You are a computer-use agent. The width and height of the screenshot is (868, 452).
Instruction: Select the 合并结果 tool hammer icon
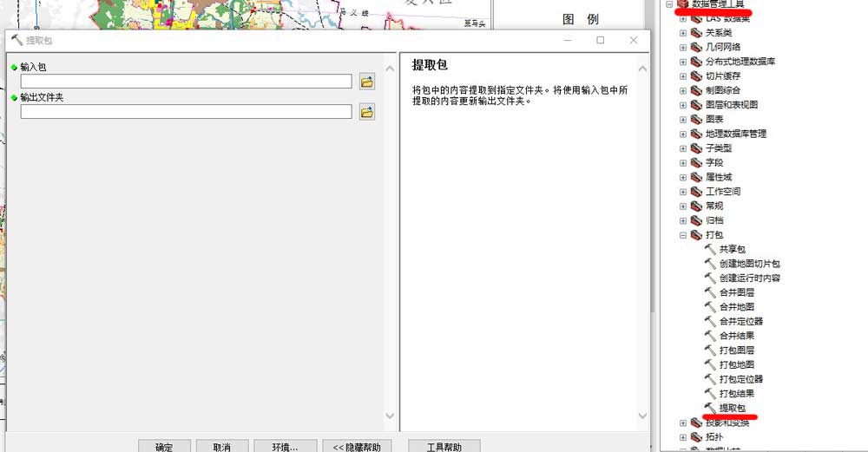pyautogui.click(x=710, y=335)
